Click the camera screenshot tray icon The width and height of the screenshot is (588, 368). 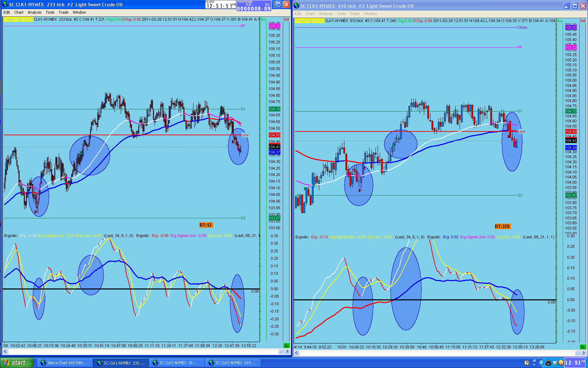(x=548, y=363)
